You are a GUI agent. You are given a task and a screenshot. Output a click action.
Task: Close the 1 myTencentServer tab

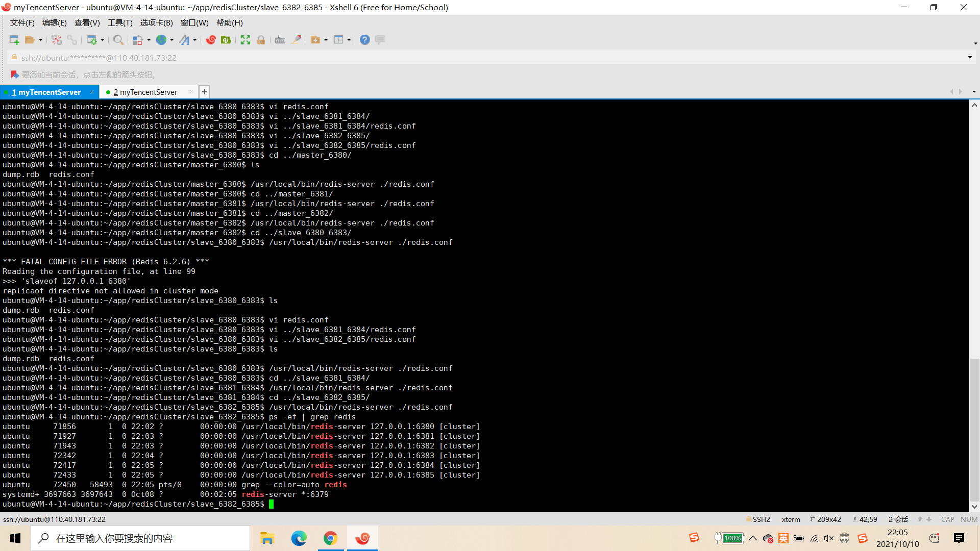pyautogui.click(x=92, y=92)
